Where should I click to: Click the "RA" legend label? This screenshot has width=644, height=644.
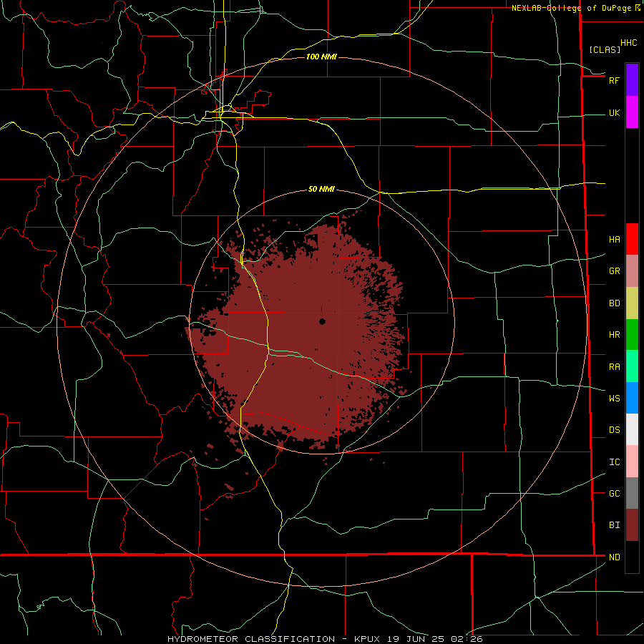point(615,367)
